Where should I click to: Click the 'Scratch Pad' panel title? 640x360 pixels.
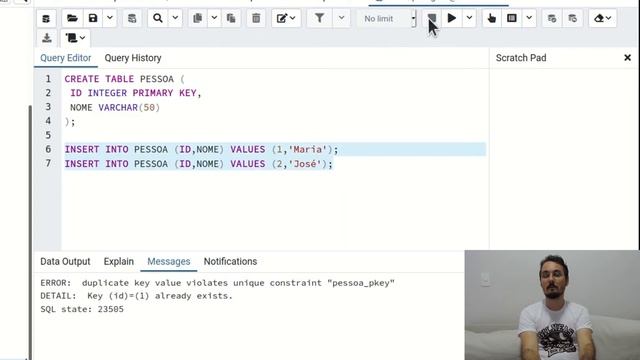(x=521, y=58)
